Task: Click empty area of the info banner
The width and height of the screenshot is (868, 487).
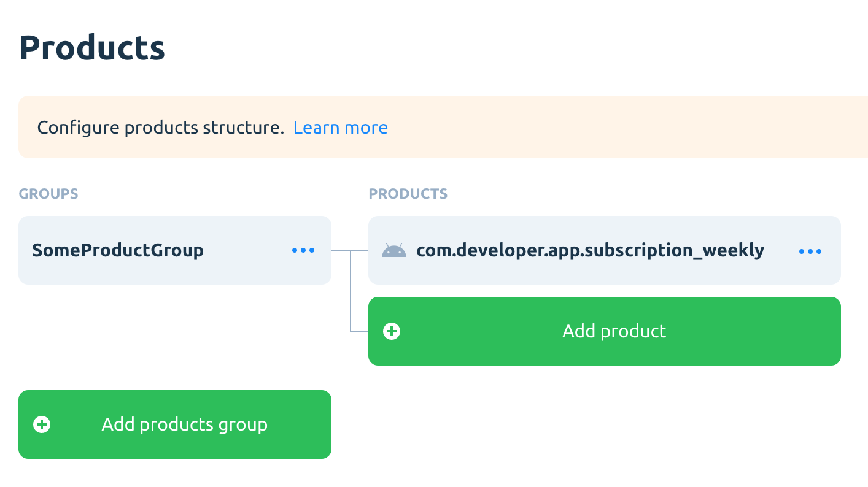Action: [614, 128]
